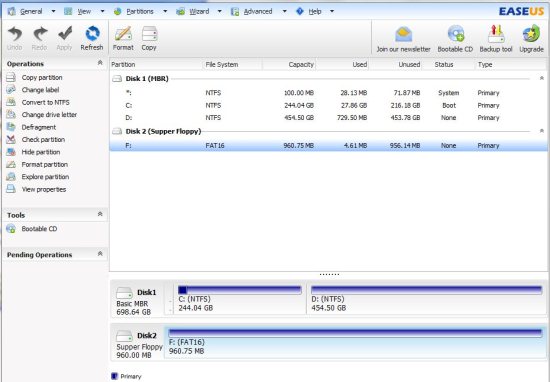Sort by Partition column header
This screenshot has height=382, width=550.
156,65
